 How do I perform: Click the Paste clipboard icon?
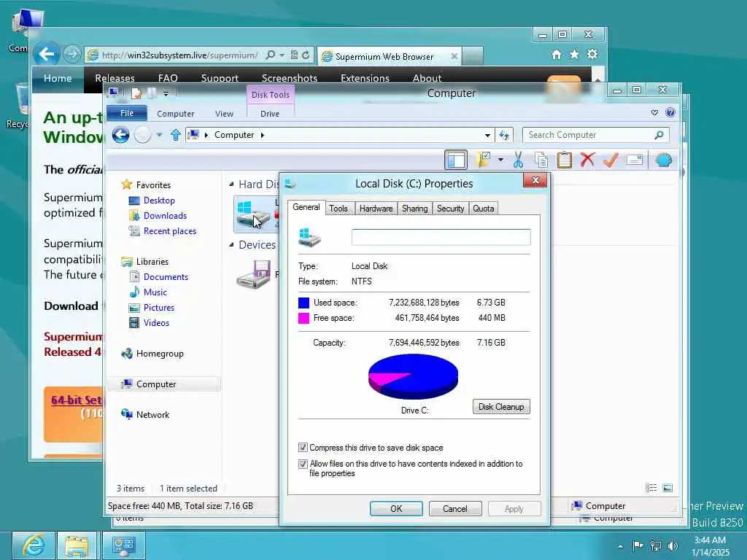564,160
